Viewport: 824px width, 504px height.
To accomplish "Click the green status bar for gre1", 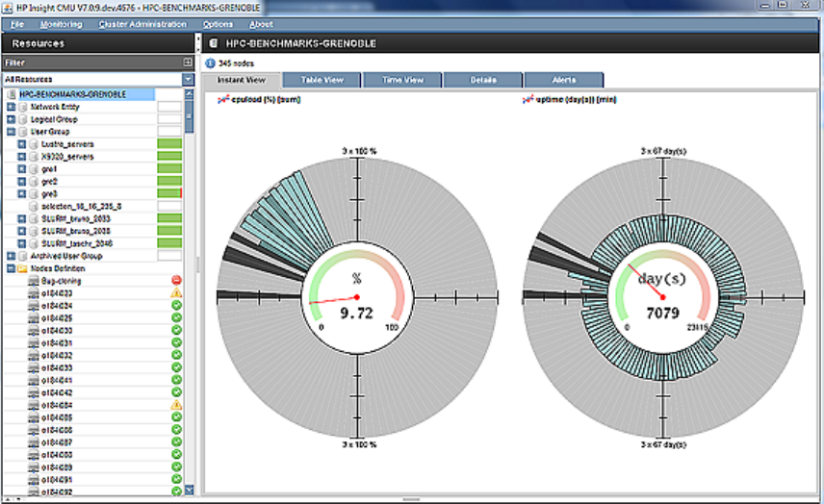I will (x=169, y=168).
